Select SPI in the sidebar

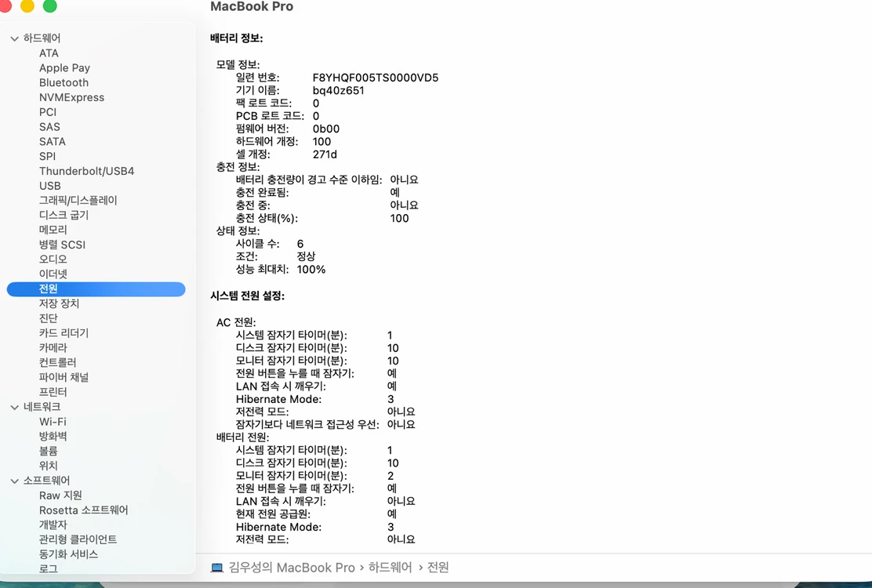pos(47,156)
